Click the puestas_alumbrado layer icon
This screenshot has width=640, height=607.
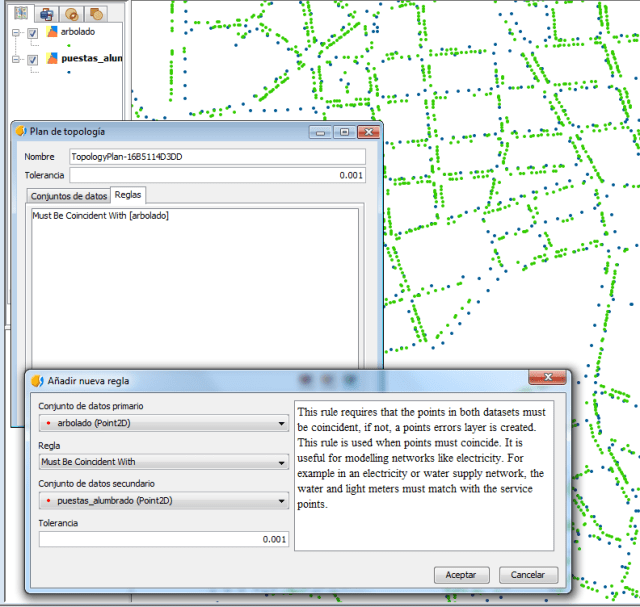click(x=52, y=59)
